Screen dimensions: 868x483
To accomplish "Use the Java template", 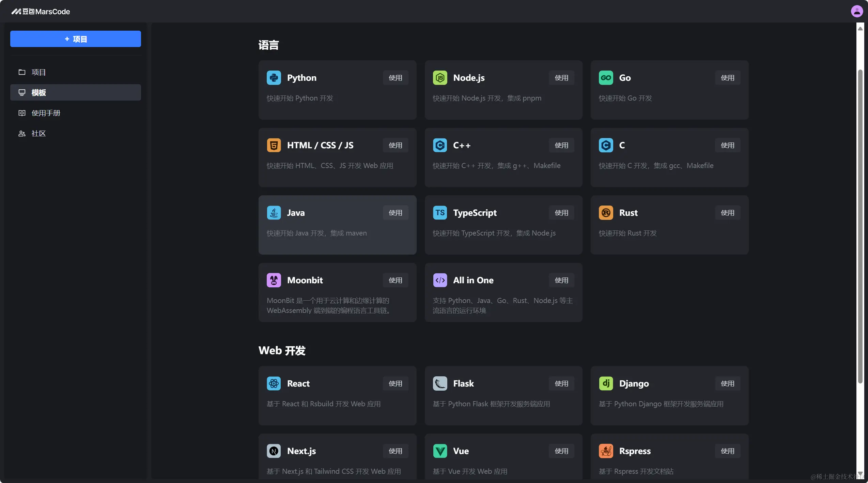I will click(x=396, y=213).
